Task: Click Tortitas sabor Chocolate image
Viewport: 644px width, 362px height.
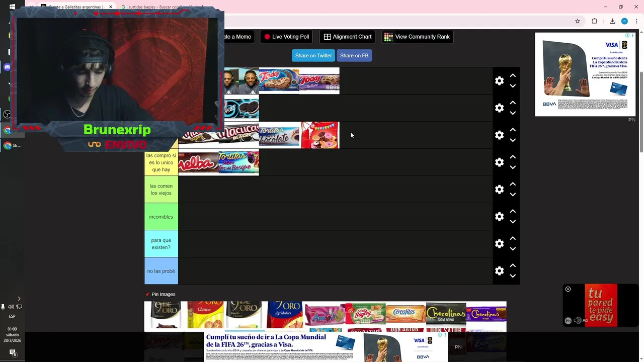Action: [279, 135]
